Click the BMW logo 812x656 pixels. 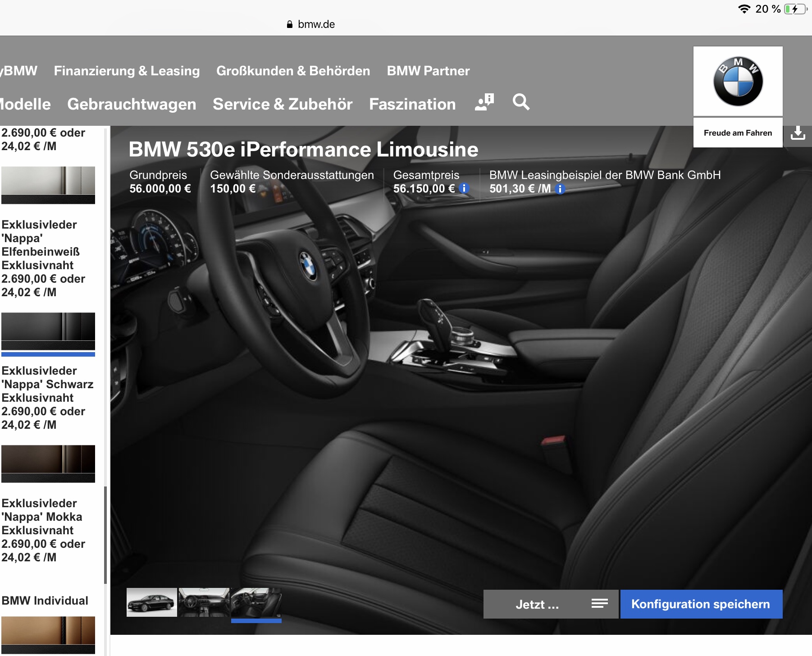pyautogui.click(x=738, y=81)
